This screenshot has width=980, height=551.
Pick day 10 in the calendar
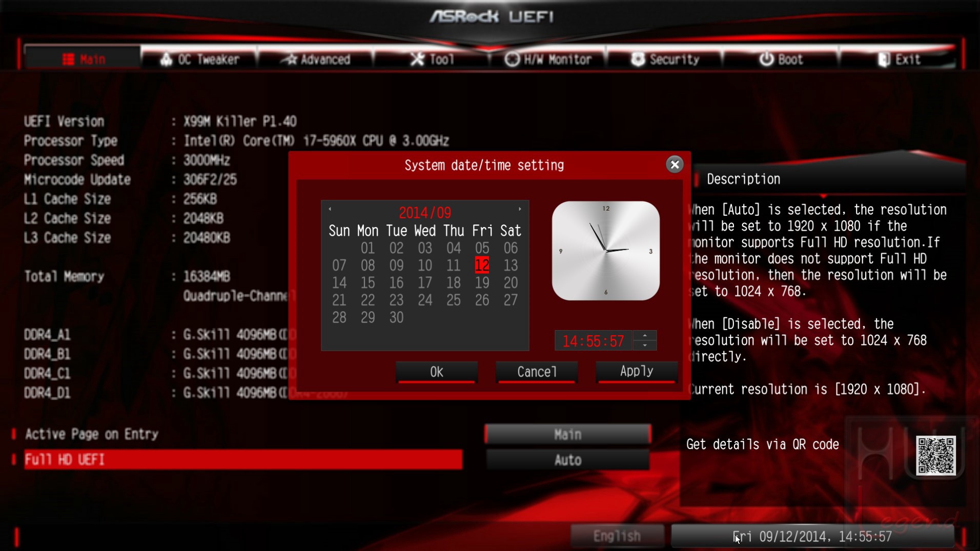[x=425, y=266]
